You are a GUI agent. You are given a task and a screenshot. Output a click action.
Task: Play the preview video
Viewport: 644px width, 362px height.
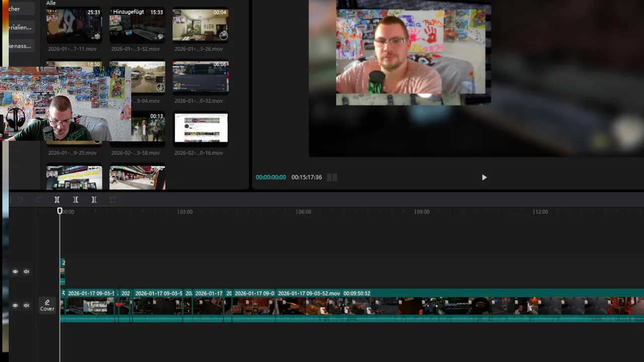click(484, 177)
